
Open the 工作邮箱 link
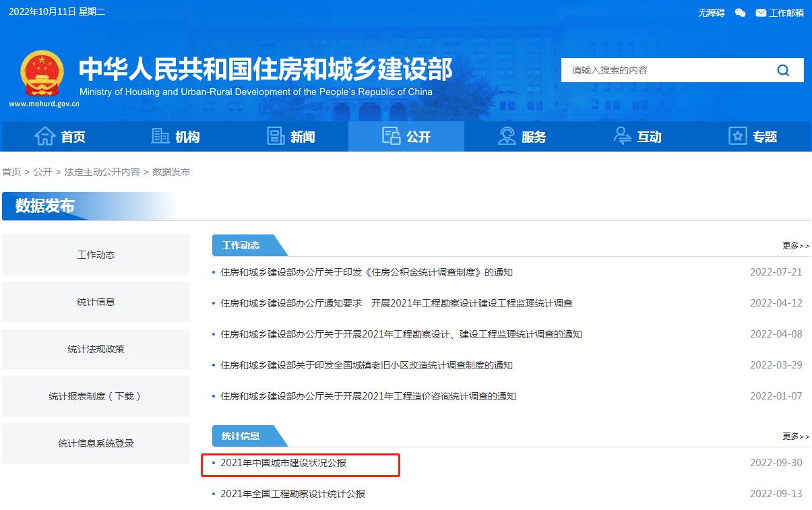point(786,13)
